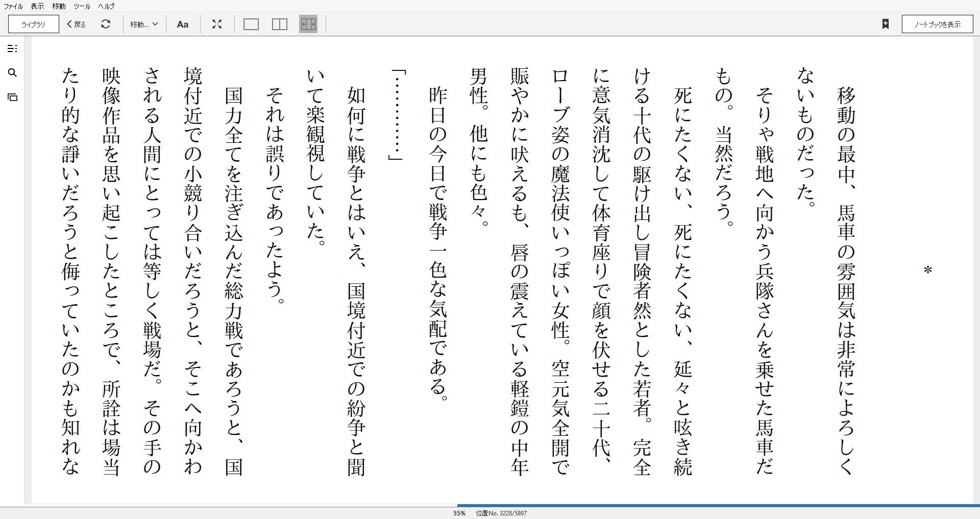The height and width of the screenshot is (519, 980).
Task: Open the 表示 menu
Action: [x=37, y=6]
